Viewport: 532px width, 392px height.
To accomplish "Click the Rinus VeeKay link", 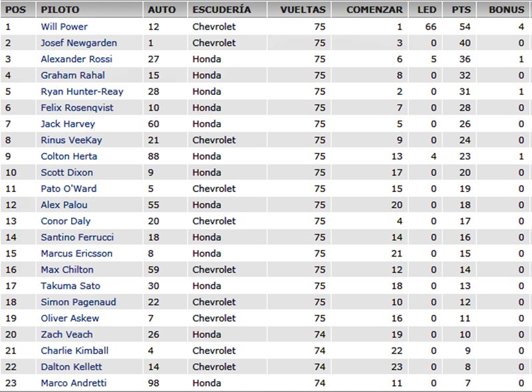I will point(71,140).
